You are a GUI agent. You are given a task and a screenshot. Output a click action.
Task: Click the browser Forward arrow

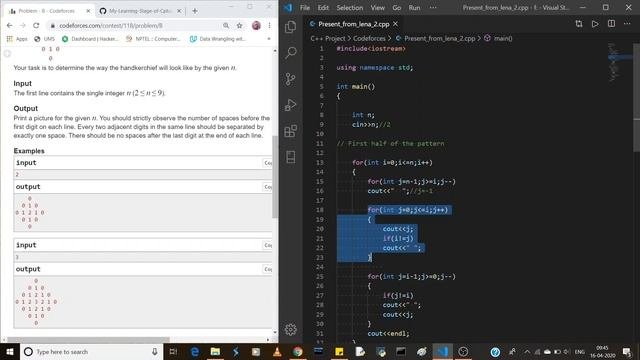click(x=22, y=25)
